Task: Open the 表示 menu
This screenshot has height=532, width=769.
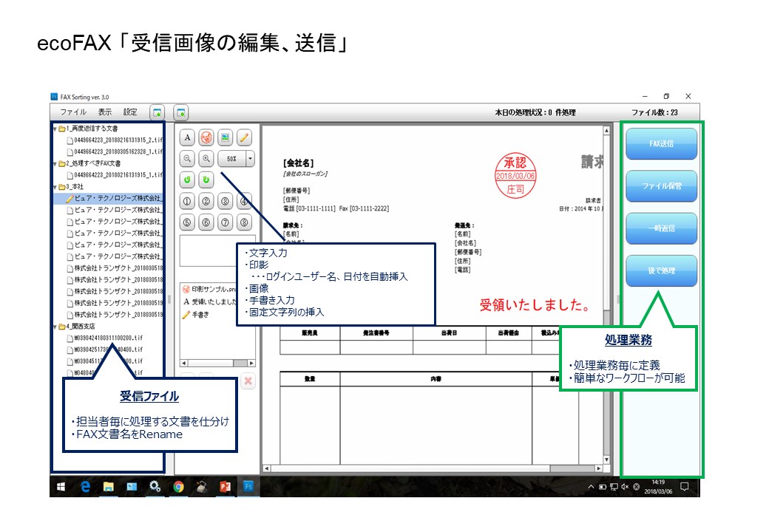Action: pyautogui.click(x=105, y=112)
